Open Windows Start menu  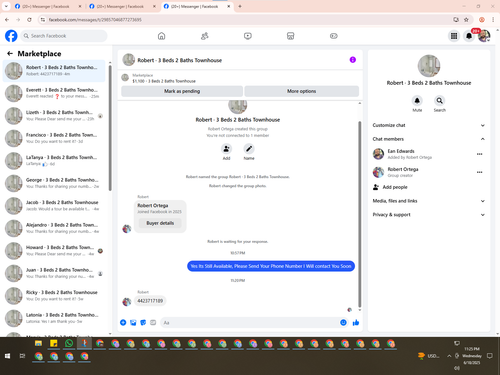pos(7,356)
